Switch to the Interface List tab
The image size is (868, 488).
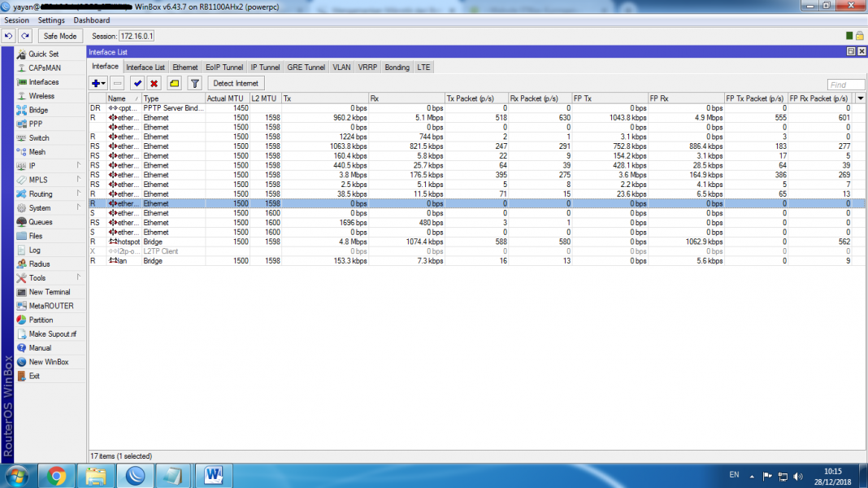click(145, 67)
